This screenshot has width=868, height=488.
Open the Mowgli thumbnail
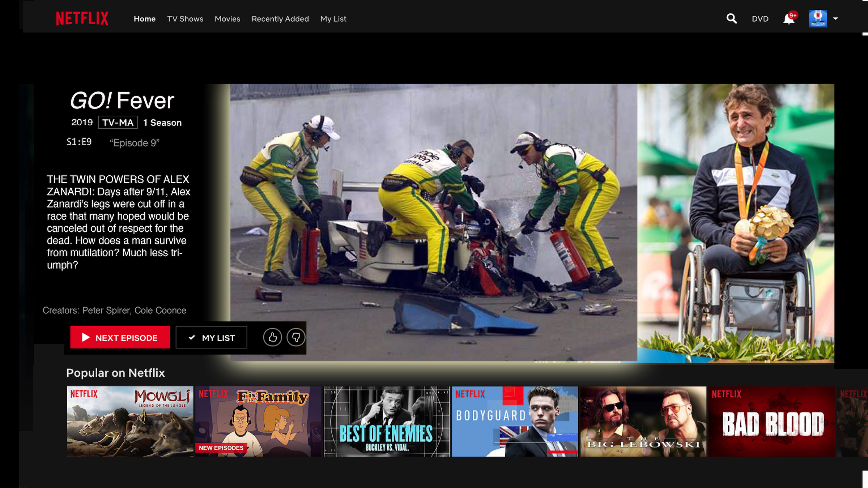[130, 421]
